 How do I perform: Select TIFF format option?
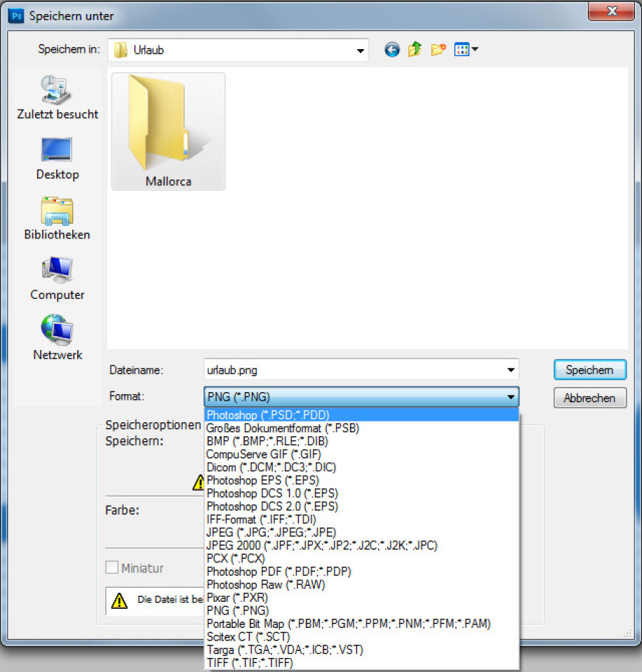coord(362,663)
